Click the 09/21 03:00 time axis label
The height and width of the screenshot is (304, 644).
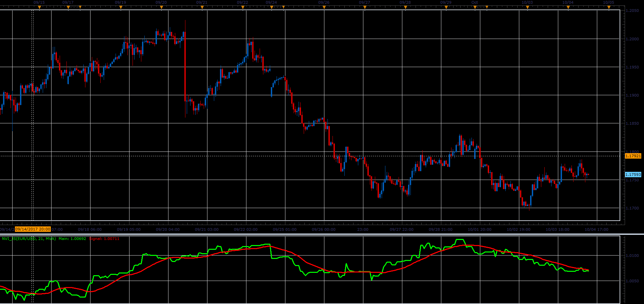[207, 229]
